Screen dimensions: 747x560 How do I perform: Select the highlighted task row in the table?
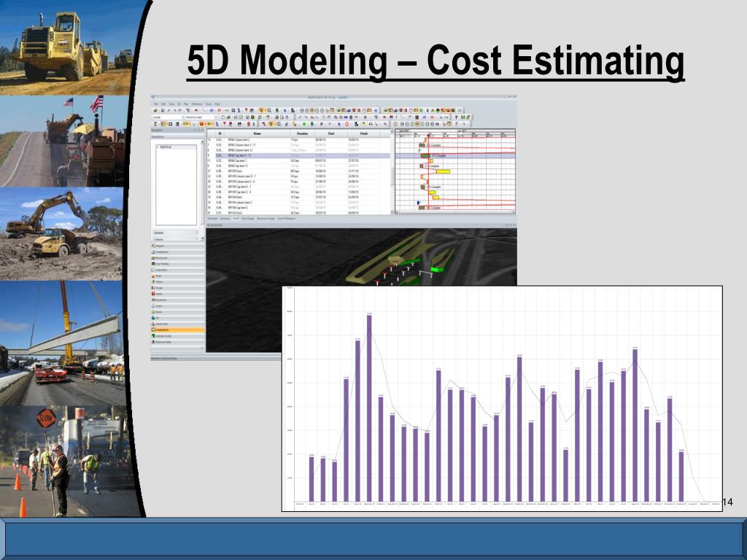298,155
